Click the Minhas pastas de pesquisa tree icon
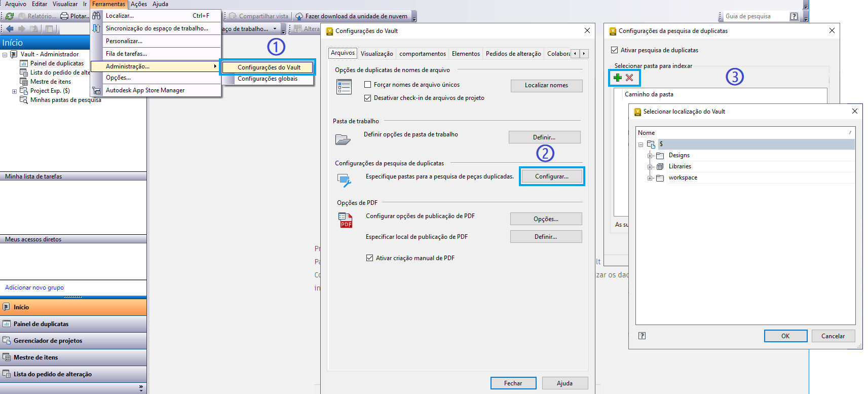This screenshot has width=868, height=394. click(24, 100)
